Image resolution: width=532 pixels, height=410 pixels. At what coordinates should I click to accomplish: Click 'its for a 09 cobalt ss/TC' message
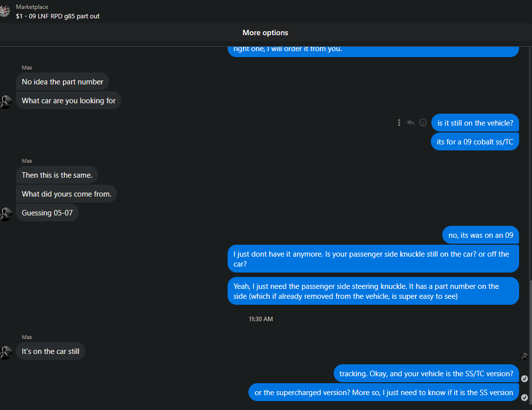[x=475, y=141]
